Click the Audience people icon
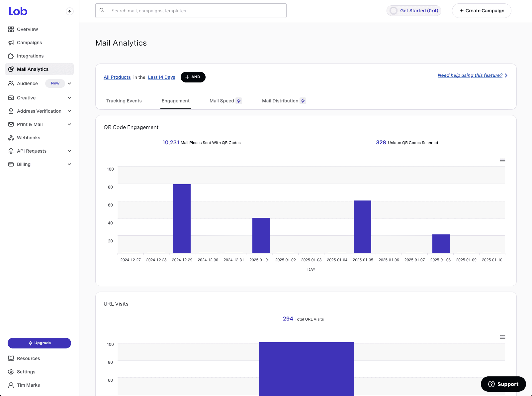 [x=11, y=83]
